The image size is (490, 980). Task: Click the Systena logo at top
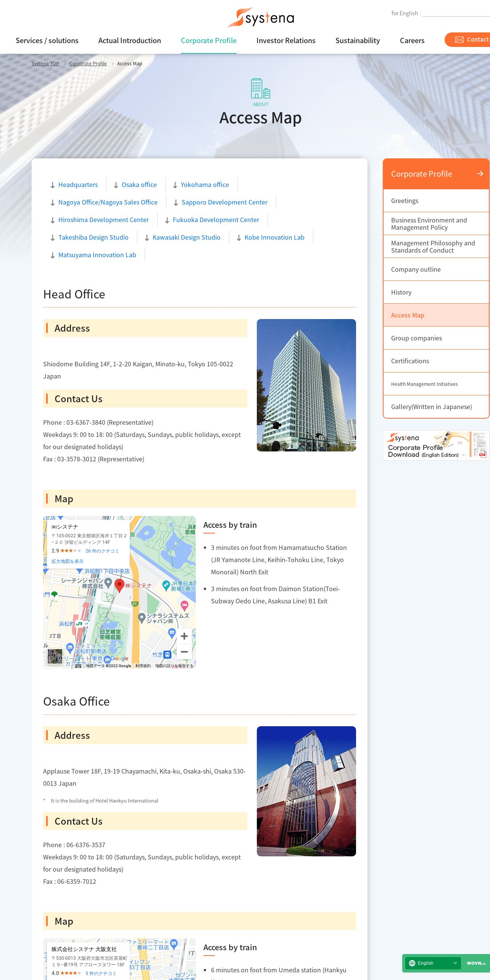tap(261, 18)
